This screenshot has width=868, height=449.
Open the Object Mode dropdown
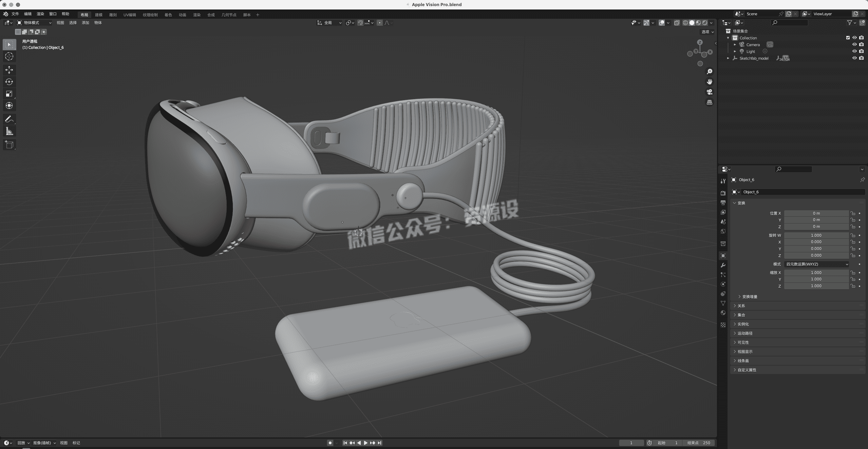34,23
